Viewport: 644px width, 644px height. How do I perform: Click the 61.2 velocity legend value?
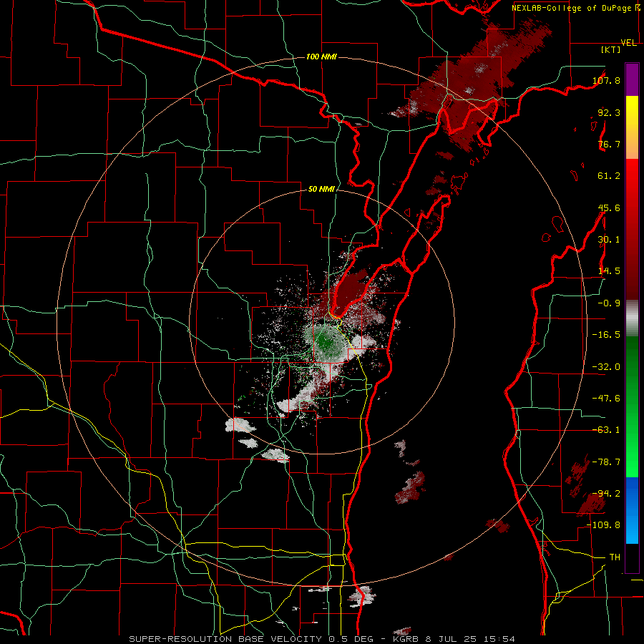click(609, 176)
